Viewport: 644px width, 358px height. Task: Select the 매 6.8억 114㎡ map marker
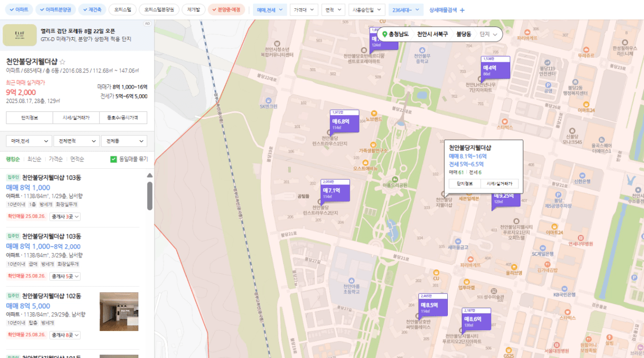344,121
